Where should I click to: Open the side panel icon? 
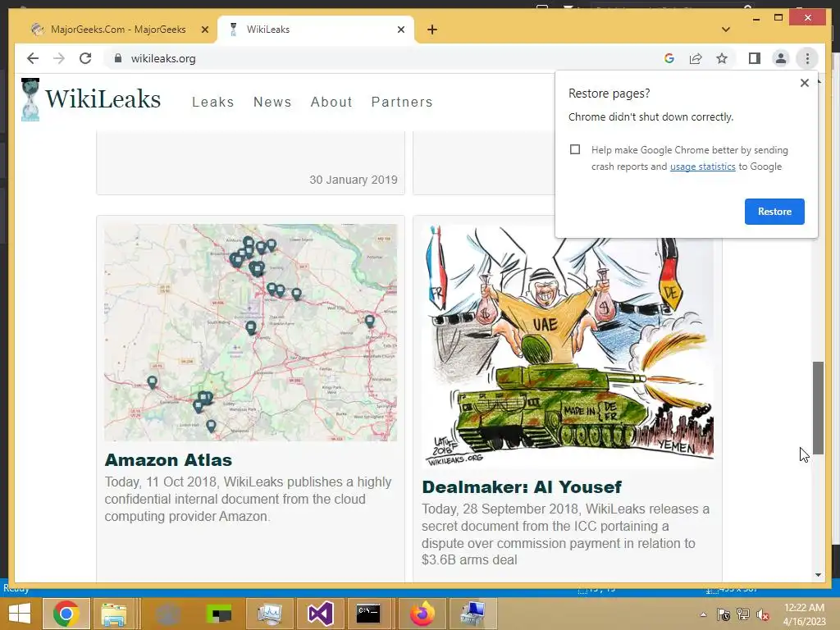(x=755, y=58)
